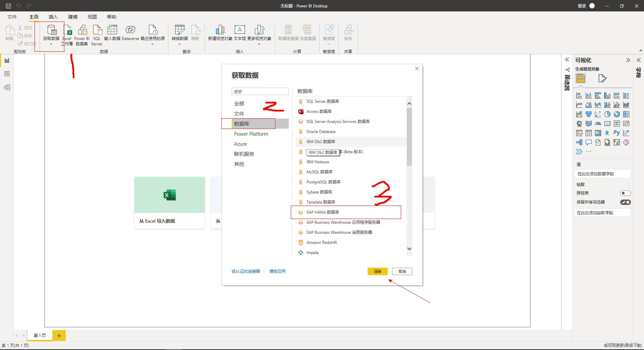The image size is (644, 350).
Task: Open the Certified Connectors (经认证的连接器) link
Action: click(x=246, y=271)
